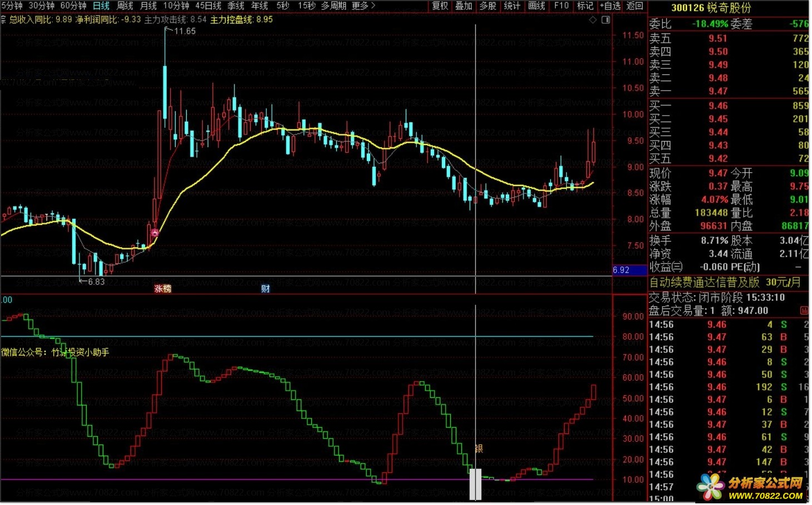Click the diamond icon above the chart
Image resolution: width=812 pixels, height=505 pixels.
594,20
